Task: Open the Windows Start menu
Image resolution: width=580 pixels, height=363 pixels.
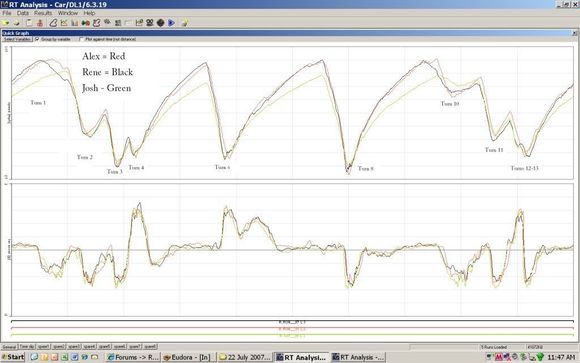Action: click(x=13, y=357)
